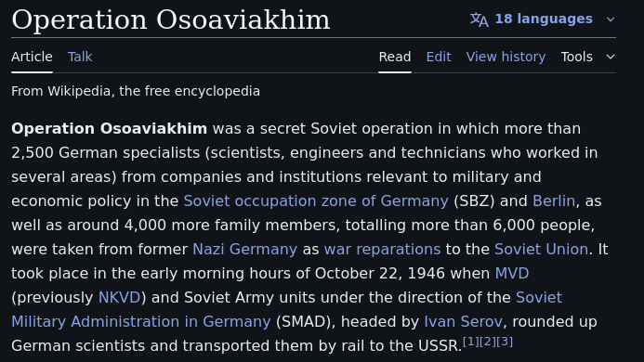Viewport: 644px width, 362px height.
Task: Visit the Nazi Germany link
Action: coord(244,249)
